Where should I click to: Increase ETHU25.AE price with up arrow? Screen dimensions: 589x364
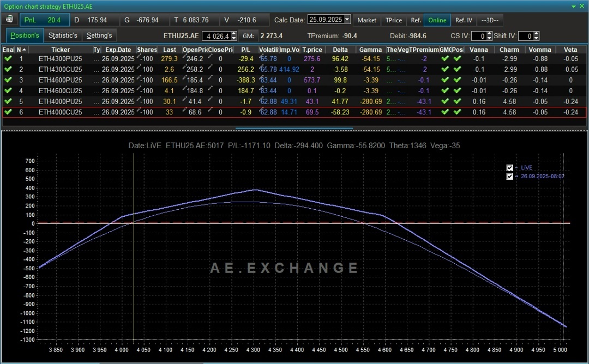[x=234, y=34]
